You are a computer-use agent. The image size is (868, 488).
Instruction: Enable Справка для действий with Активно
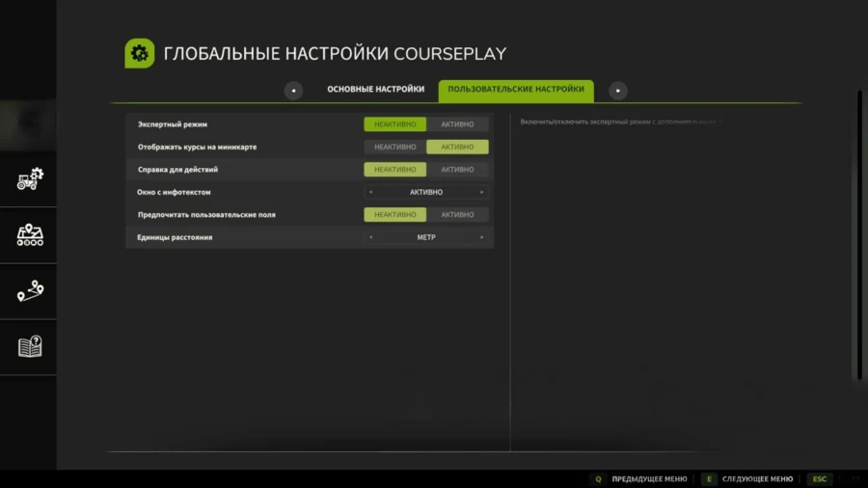point(457,170)
